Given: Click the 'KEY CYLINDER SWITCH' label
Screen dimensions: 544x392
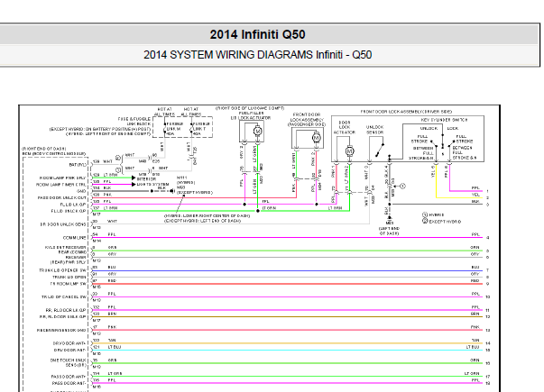Looking at the screenshot, I should coord(445,120).
